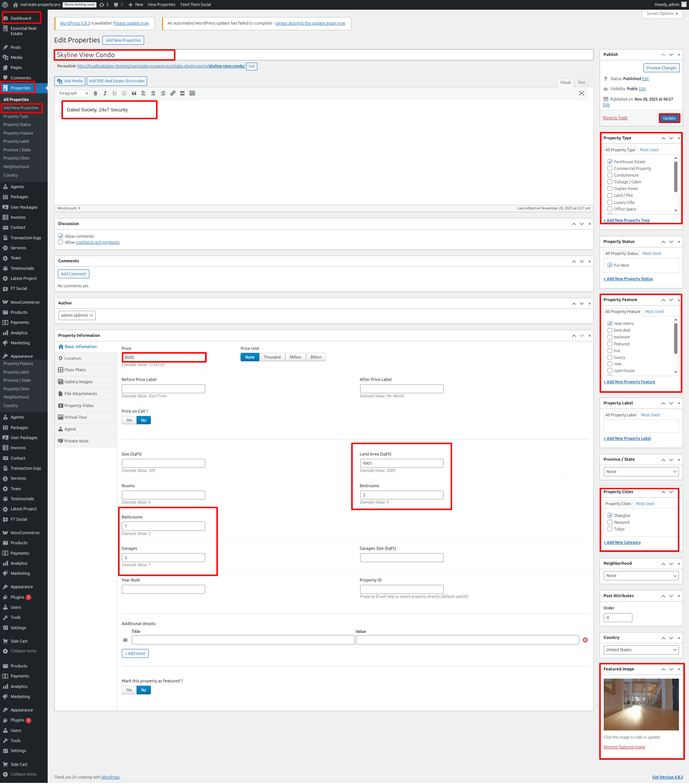Toggle the fullscreen distraction-free editor icon
The height and width of the screenshot is (784, 689).
[x=581, y=93]
